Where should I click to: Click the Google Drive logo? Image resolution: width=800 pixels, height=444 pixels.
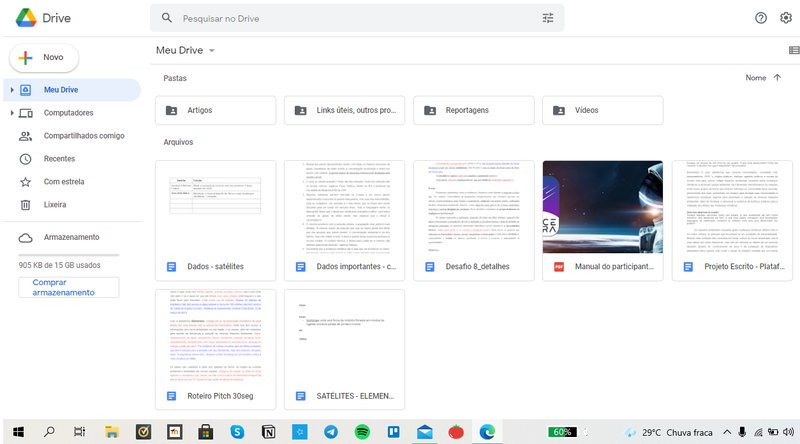(26, 18)
